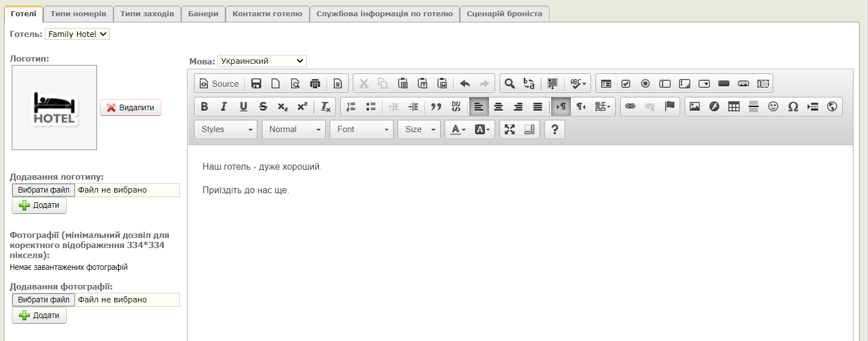Switch to the Типи номерів tab
Viewport: 868px width, 341px height.
click(x=79, y=14)
